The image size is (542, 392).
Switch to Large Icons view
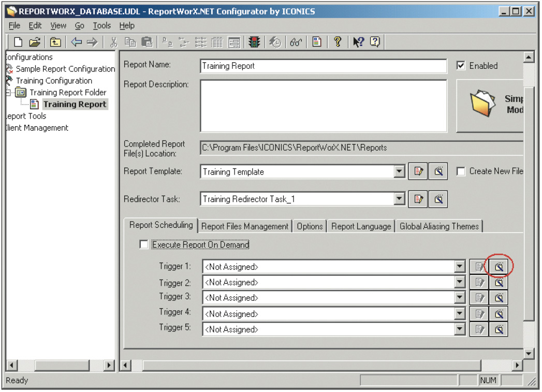167,42
